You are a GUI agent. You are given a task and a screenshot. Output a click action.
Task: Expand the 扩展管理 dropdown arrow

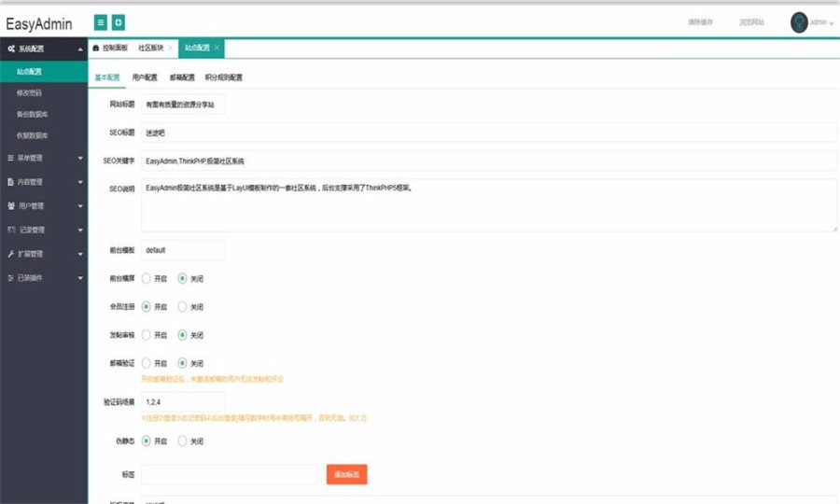(80, 255)
